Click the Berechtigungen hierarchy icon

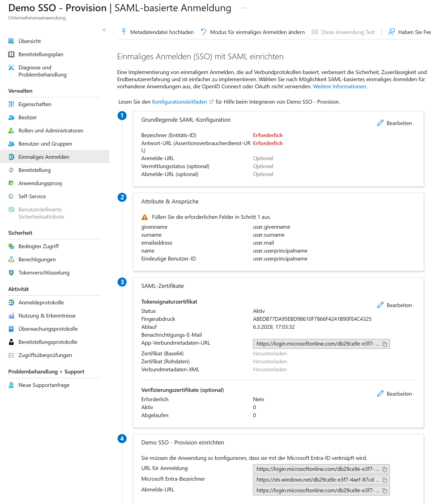11,259
